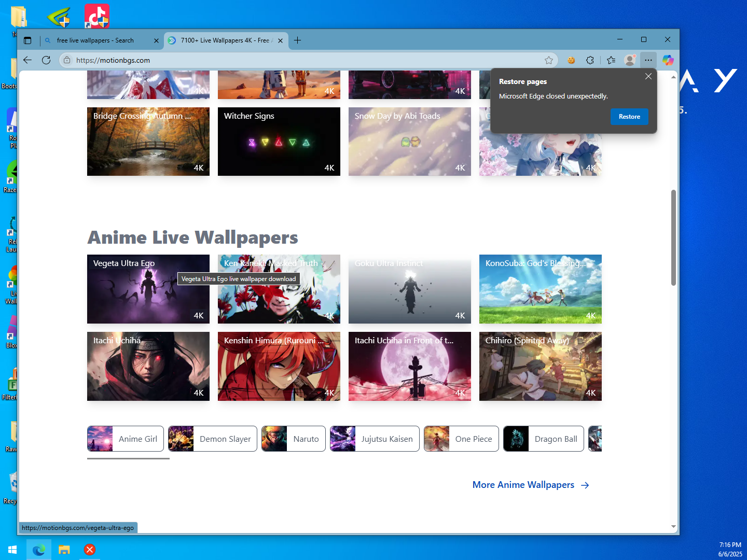The width and height of the screenshot is (747, 560).
Task: Browse the Demon Slayer category
Action: tap(213, 439)
